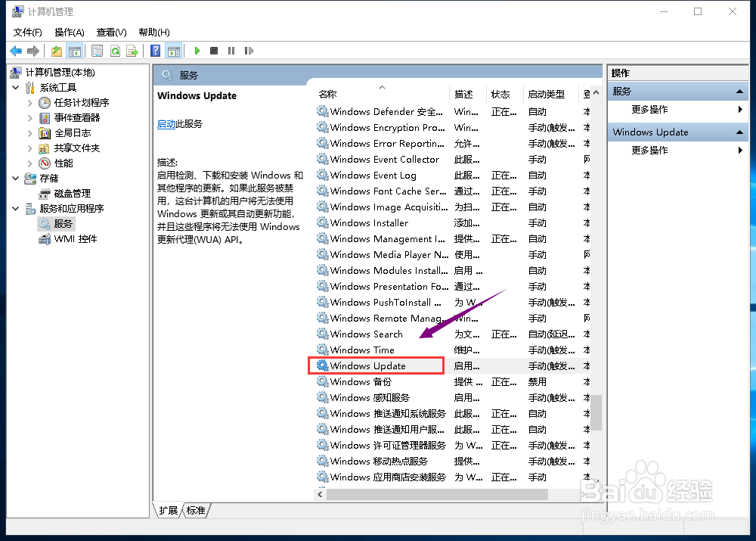756x541 pixels.
Task: Select Windows Media Player N... service
Action: (x=453, y=255)
